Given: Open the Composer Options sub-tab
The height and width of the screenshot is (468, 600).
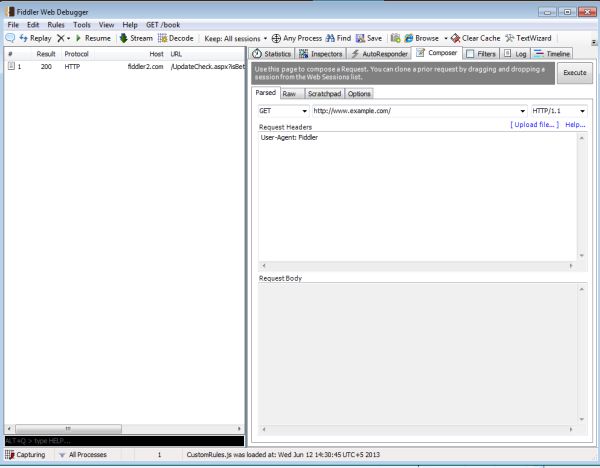Looking at the screenshot, I should point(359,94).
